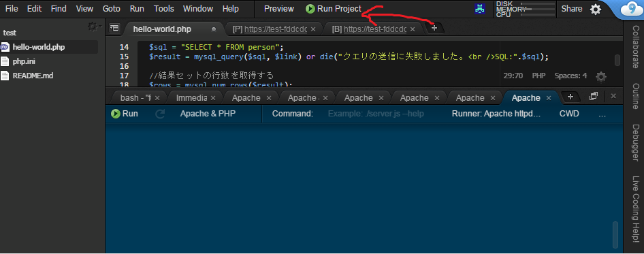Open the Run menu
This screenshot has height=254, width=644.
pos(137,9)
